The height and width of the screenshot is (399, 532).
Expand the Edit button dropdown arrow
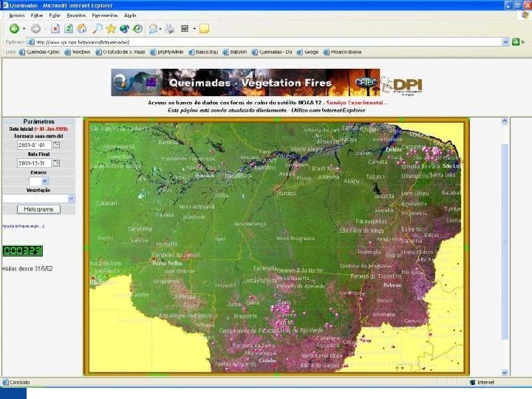(x=194, y=29)
